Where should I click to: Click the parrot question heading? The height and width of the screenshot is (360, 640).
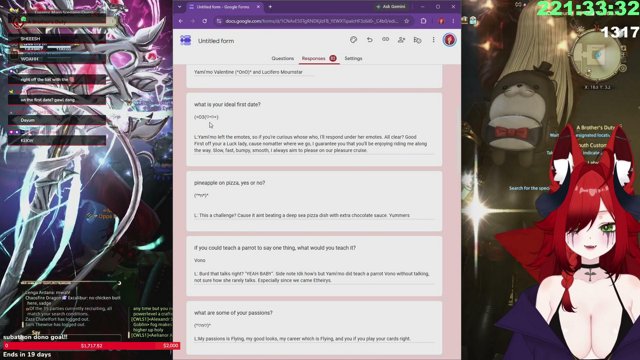pyautogui.click(x=275, y=248)
